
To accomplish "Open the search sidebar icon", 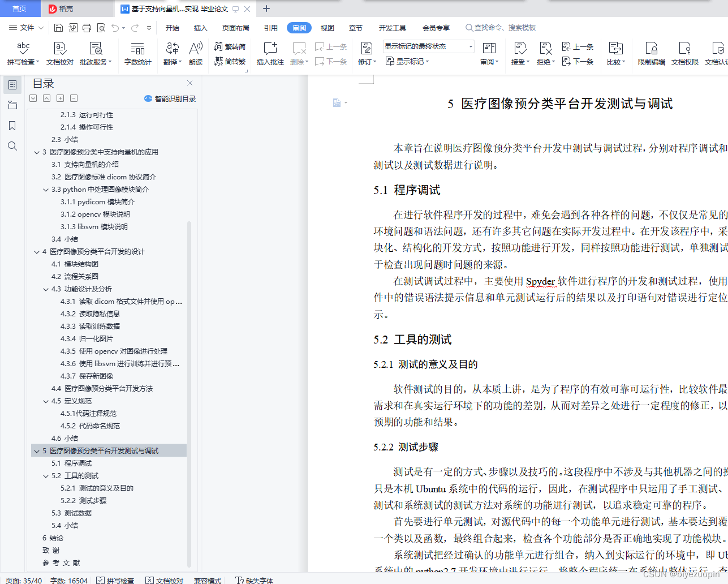I will 12,146.
